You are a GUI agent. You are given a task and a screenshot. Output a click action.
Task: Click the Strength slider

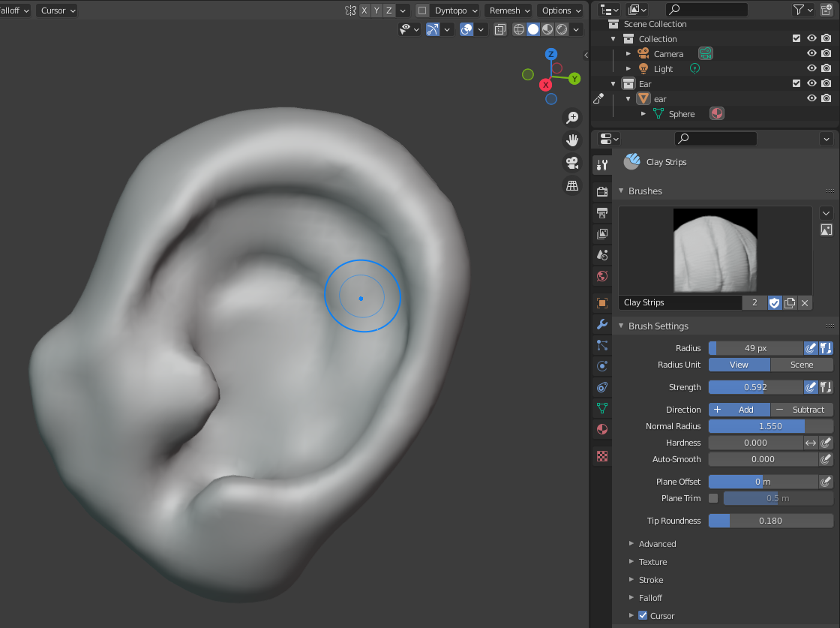[x=755, y=387]
